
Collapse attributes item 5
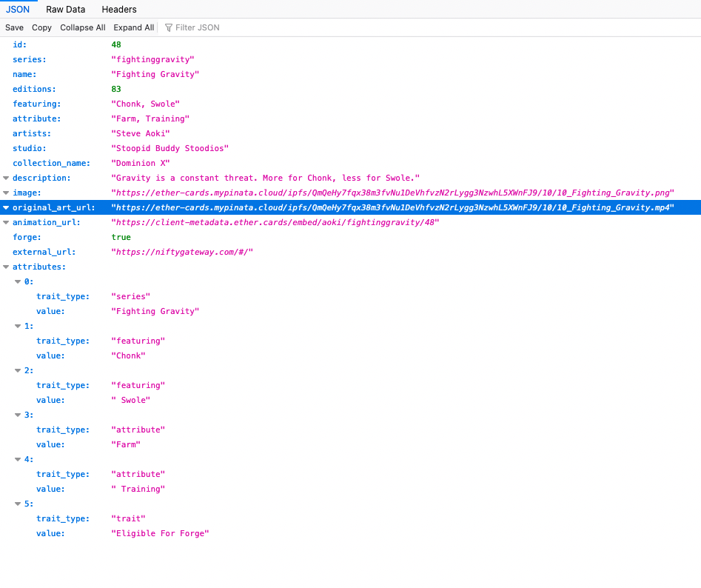18,504
